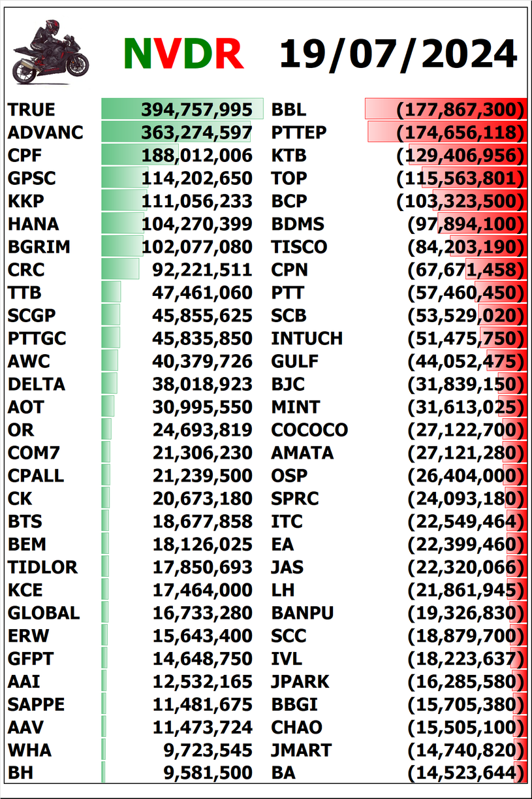Click the BANPU value (19,326,830)
The width and height of the screenshot is (532, 799).
point(466,613)
